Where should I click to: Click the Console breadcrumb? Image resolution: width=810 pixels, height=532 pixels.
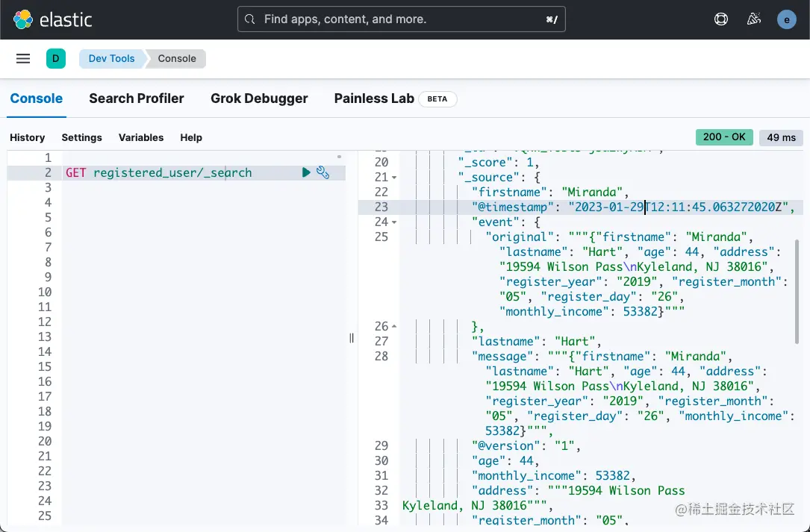pyautogui.click(x=177, y=58)
